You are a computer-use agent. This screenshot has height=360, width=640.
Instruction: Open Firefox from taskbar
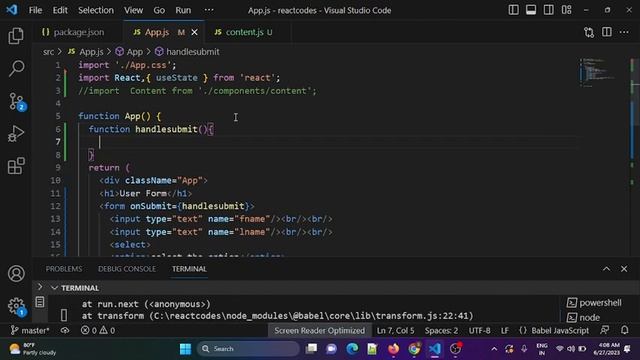point(393,349)
